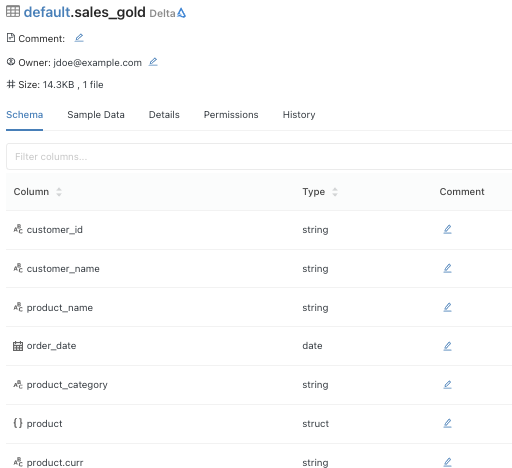This screenshot has width=512, height=468.
Task: Open the Permissions tab
Action: coord(231,115)
